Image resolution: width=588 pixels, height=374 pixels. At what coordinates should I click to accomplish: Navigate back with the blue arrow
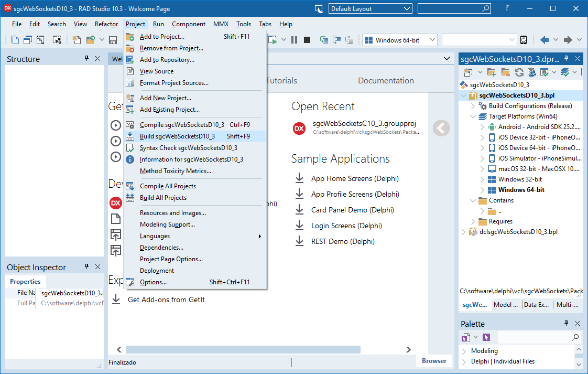545,40
